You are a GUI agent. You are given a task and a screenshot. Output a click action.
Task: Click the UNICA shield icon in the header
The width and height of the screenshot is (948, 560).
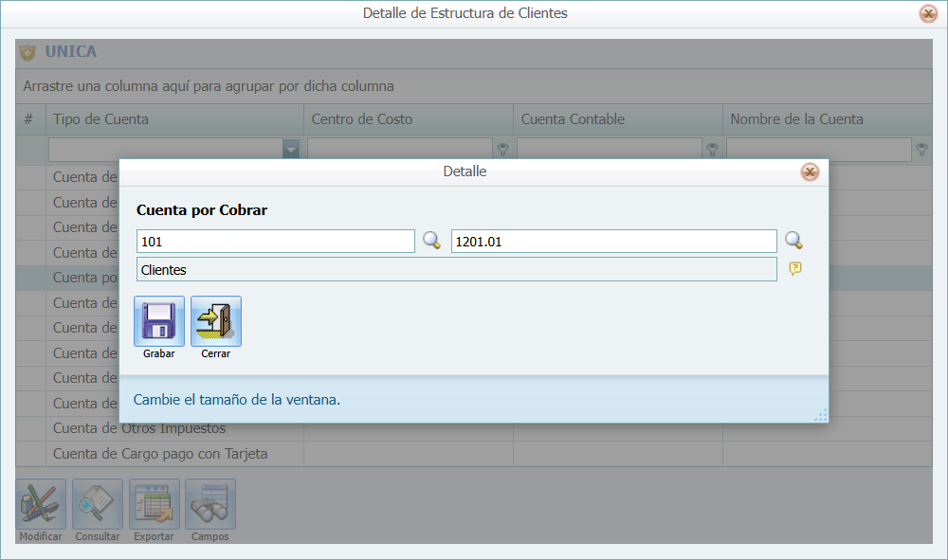coord(27,51)
